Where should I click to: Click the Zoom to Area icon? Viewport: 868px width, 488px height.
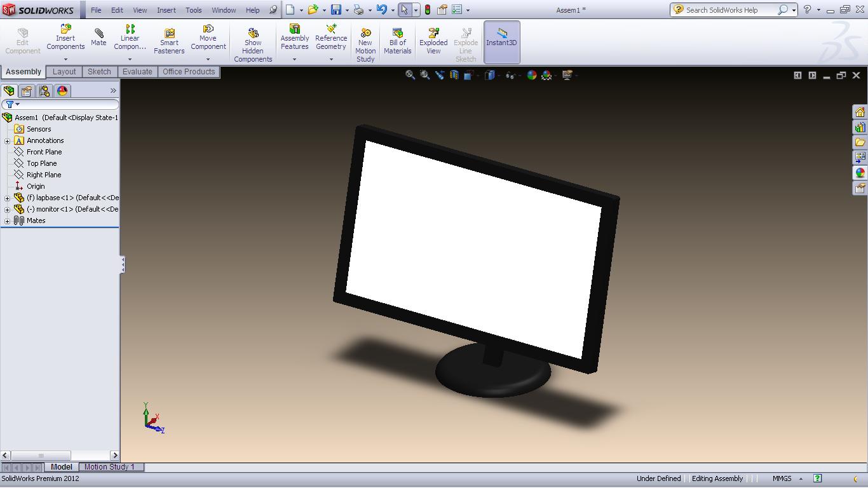click(x=425, y=75)
